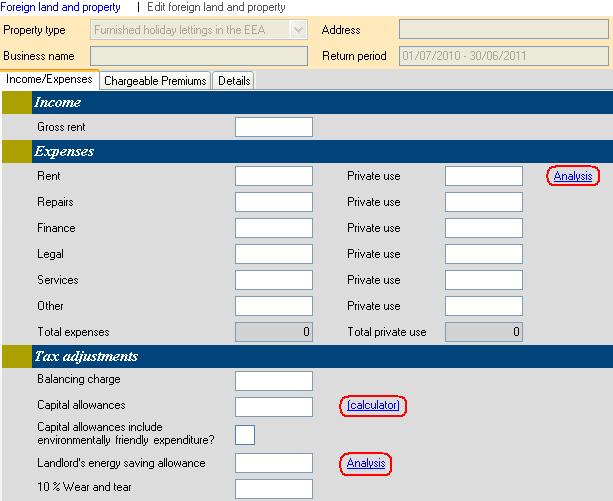Click the Edit foreign land and property title
Viewport: 613px width, 501px height.
(216, 7)
